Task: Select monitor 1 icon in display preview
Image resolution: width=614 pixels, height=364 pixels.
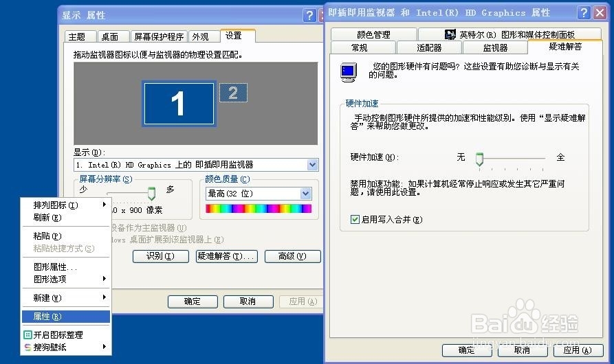Action: (179, 104)
